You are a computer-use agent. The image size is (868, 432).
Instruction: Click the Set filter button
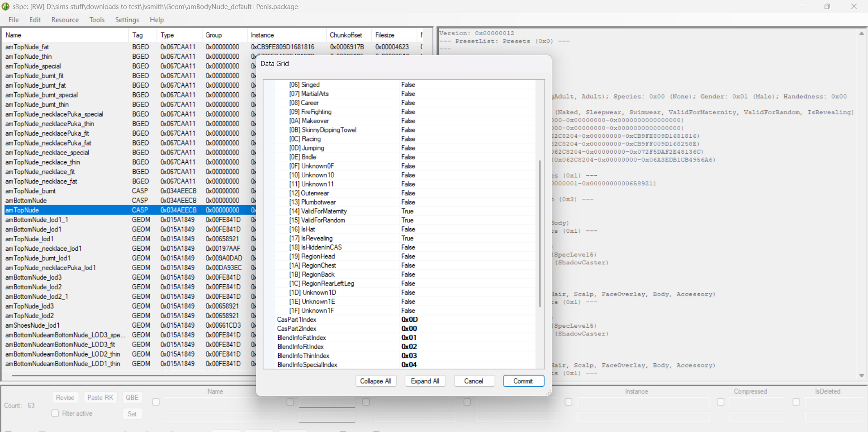coord(132,414)
